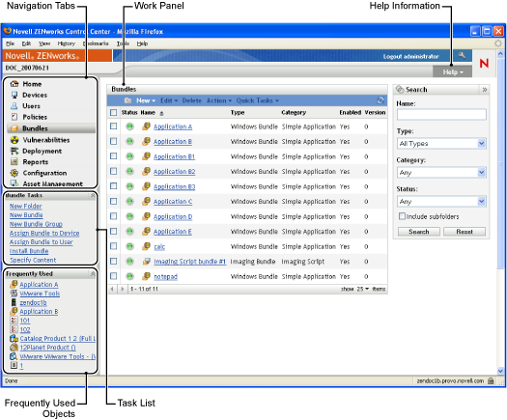Enable the Include subfolders checkbox
This screenshot has height=420, width=507.
pos(402,216)
